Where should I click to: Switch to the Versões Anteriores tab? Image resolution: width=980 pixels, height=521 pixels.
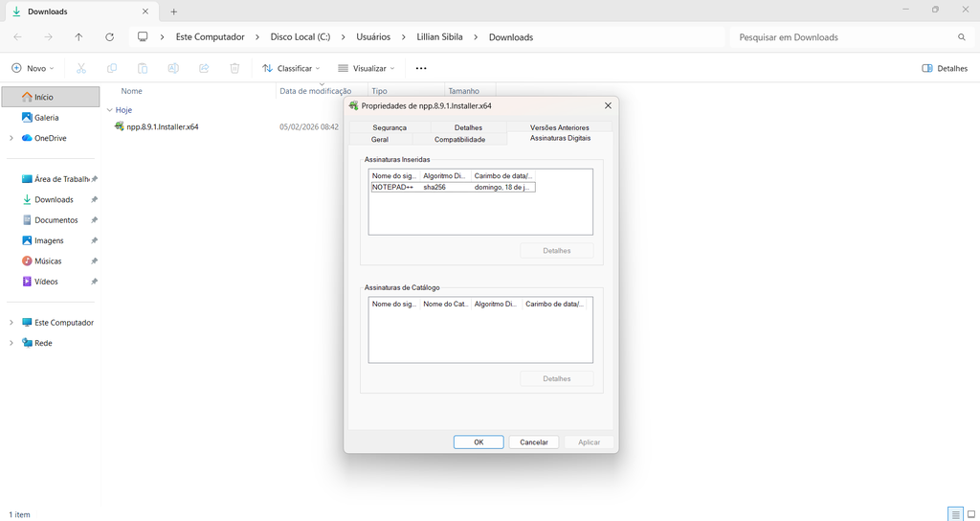(x=559, y=127)
